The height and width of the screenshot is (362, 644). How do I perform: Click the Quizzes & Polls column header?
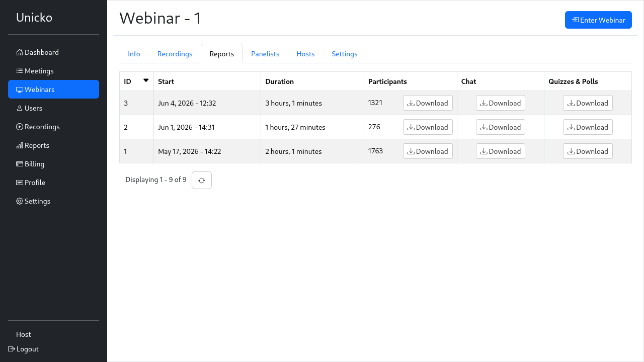[x=588, y=81]
